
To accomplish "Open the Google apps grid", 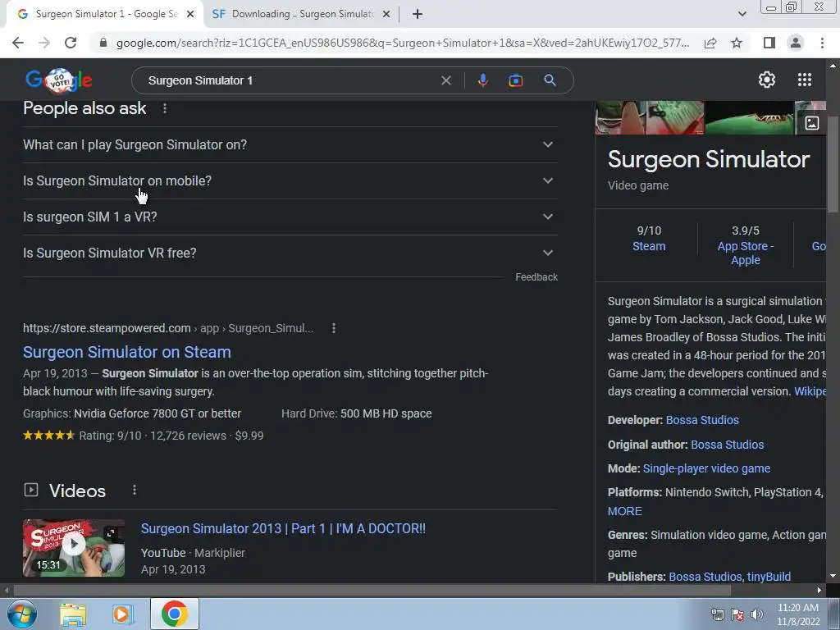I will (804, 80).
